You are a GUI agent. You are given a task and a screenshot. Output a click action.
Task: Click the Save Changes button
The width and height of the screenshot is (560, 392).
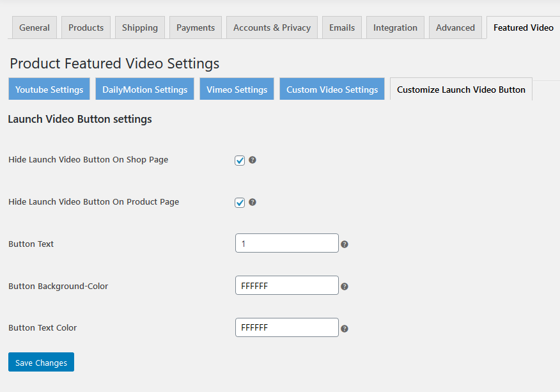(41, 362)
